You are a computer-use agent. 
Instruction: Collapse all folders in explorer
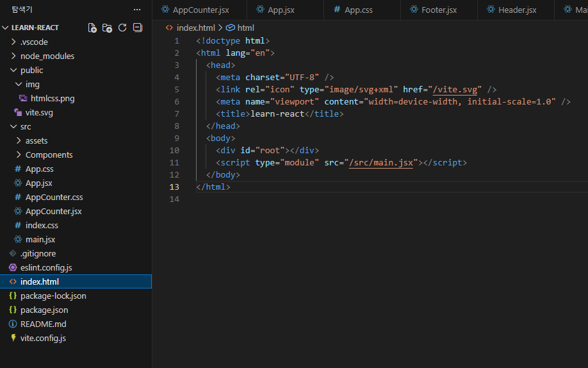(136, 28)
